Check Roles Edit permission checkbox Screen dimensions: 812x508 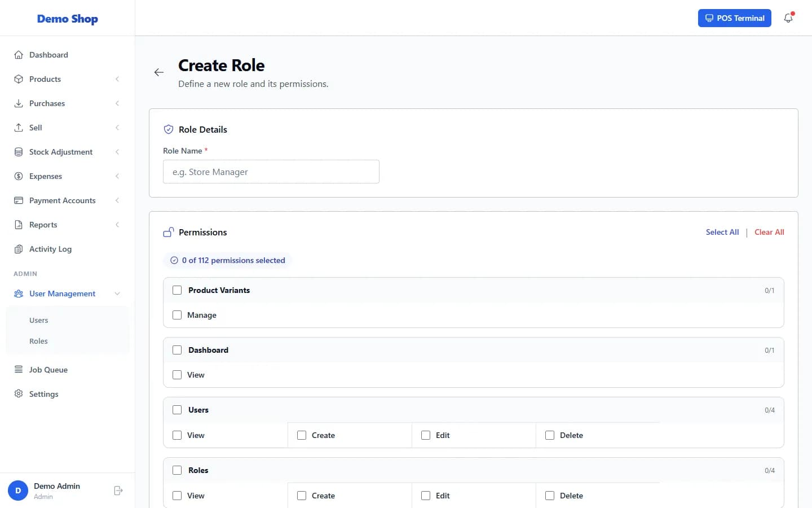click(426, 496)
